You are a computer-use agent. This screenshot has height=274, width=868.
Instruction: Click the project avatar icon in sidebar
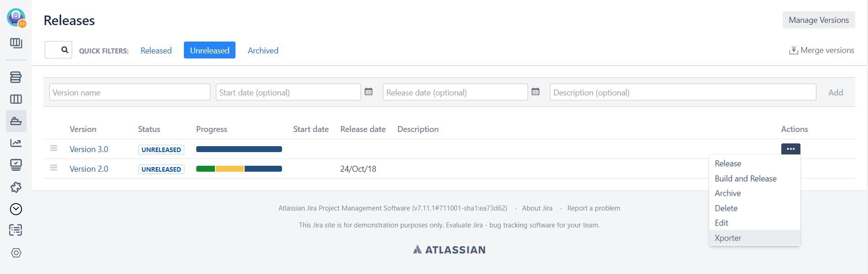click(16, 17)
